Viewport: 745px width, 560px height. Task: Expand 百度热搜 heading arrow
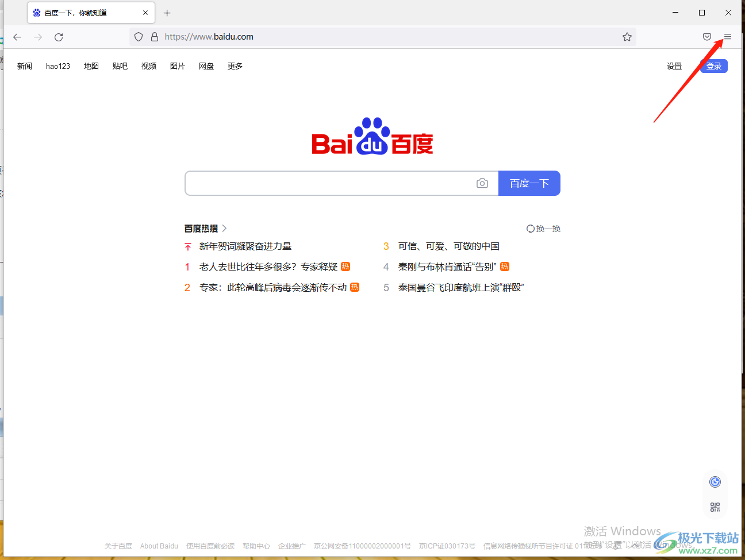[224, 229]
